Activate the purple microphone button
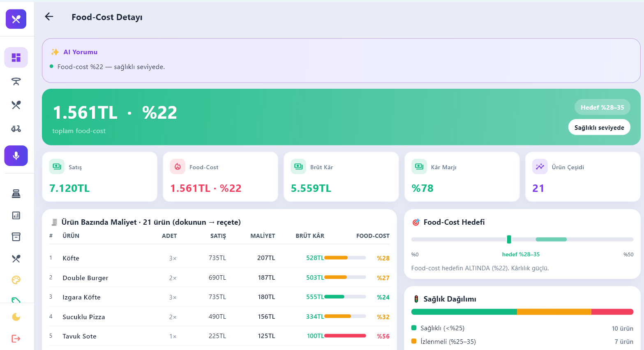Viewport: 644px width, 350px height. pyautogui.click(x=16, y=156)
